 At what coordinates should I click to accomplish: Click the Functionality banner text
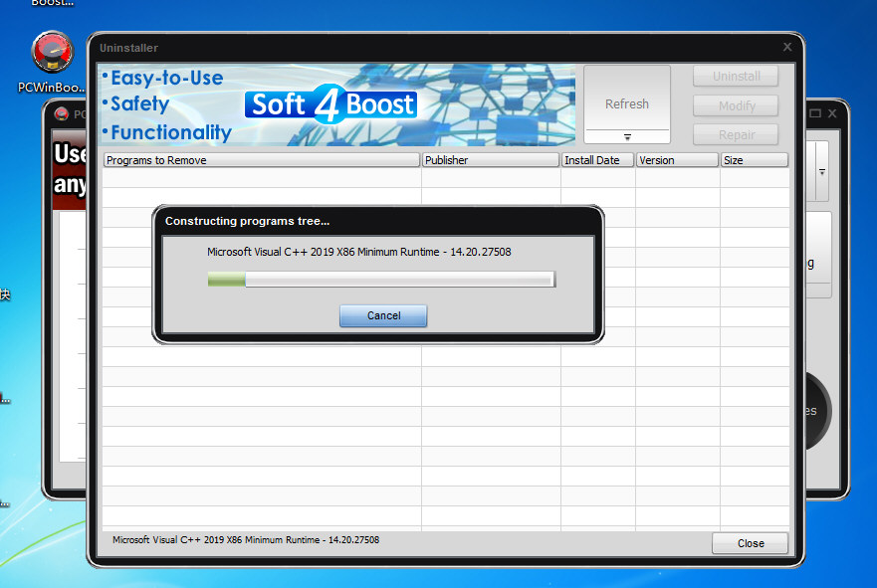point(170,132)
